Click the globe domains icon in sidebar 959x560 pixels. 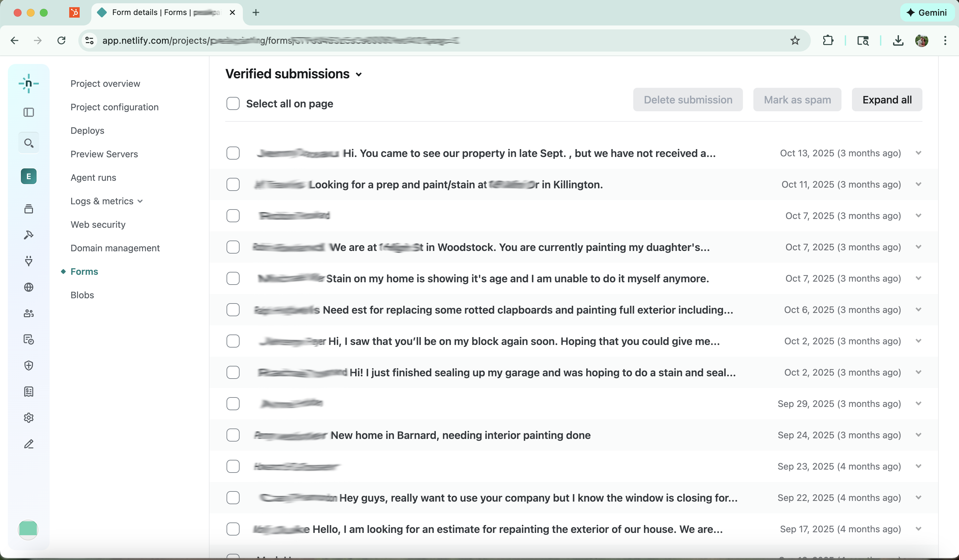click(x=29, y=288)
